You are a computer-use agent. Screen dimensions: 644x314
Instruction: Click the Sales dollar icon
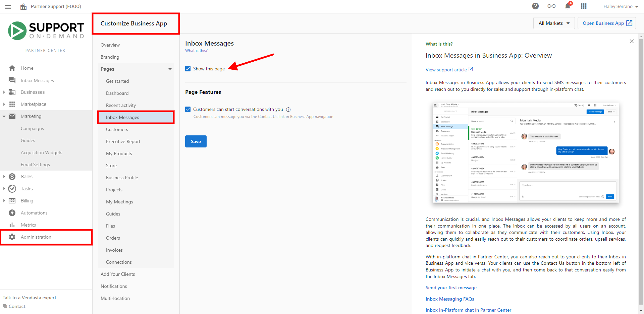tap(12, 177)
